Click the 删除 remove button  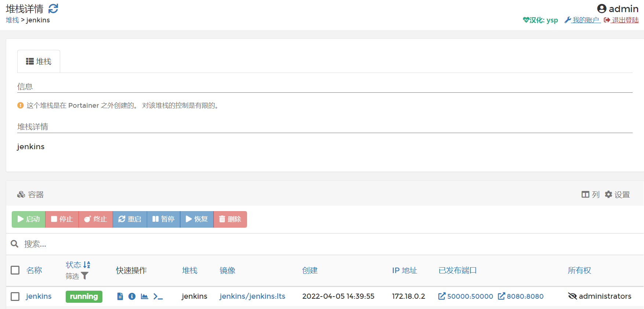(230, 219)
